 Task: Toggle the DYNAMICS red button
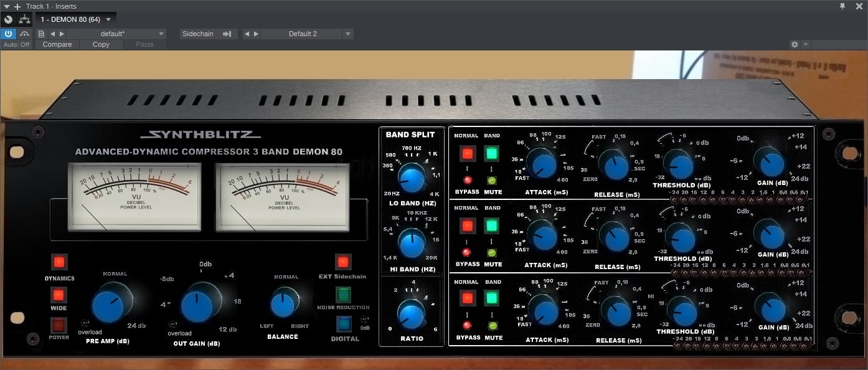[59, 262]
